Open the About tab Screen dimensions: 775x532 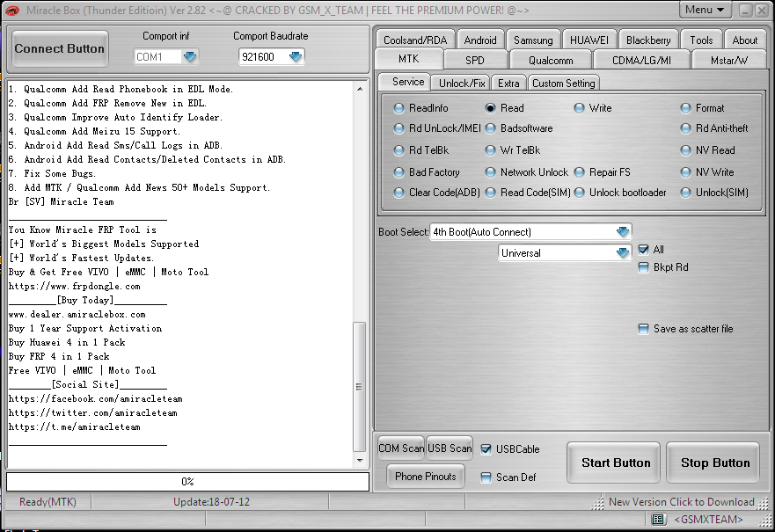point(744,40)
